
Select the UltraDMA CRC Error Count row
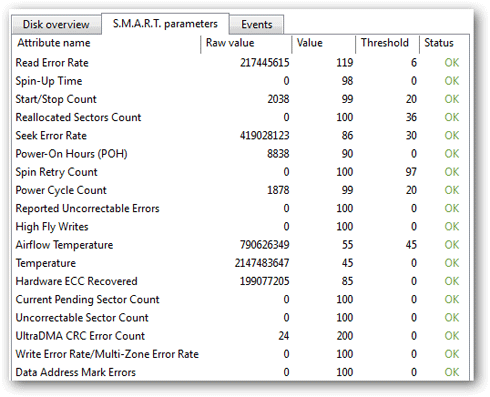click(x=241, y=336)
